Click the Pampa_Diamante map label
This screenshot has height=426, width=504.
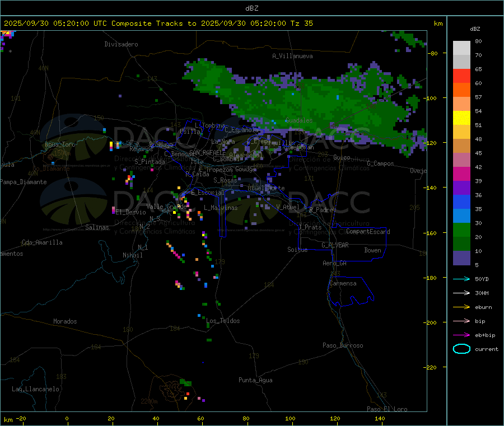coord(24,182)
